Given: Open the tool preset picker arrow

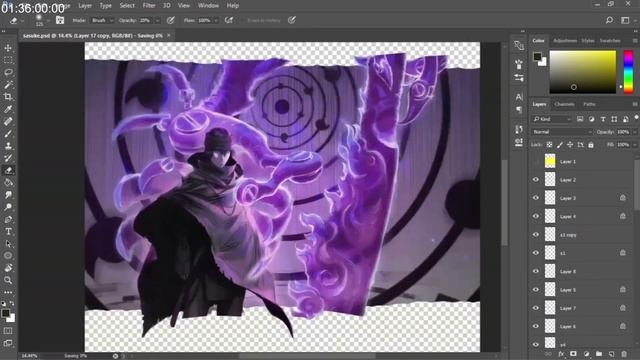Looking at the screenshot, I should click(x=22, y=20).
